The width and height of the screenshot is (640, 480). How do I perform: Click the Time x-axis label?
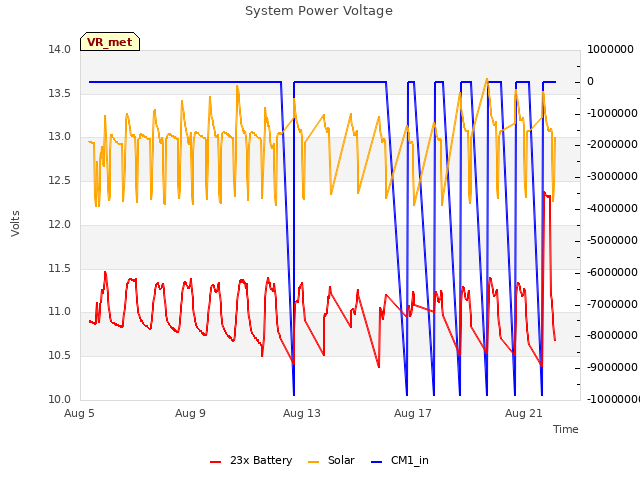[566, 429]
